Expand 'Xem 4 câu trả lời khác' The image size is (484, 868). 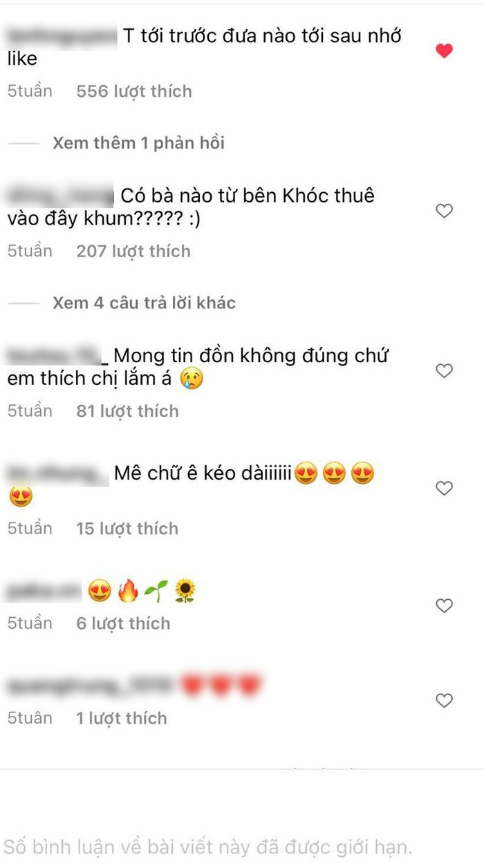[x=144, y=303]
